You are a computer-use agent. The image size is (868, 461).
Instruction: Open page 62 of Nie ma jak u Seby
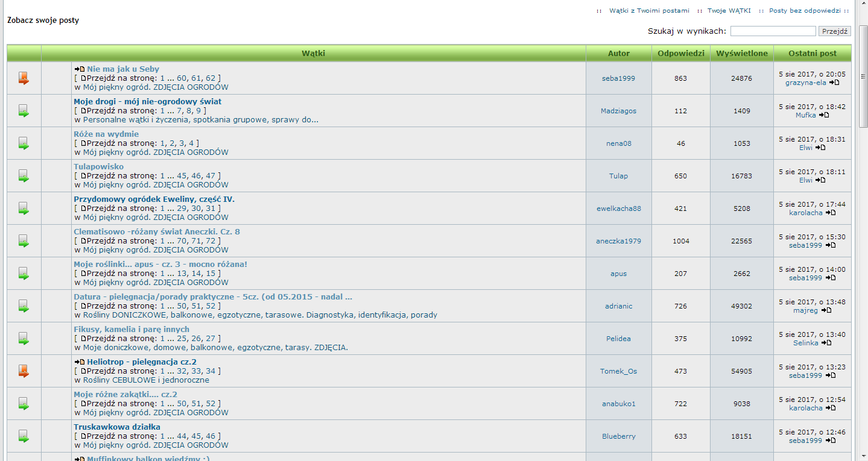click(211, 78)
